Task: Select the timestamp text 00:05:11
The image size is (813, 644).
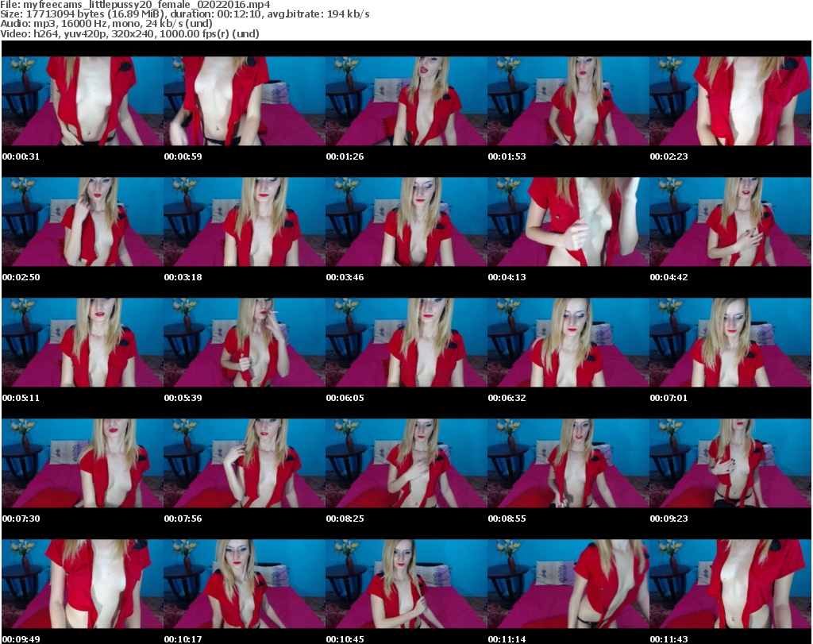Action: tap(21, 398)
